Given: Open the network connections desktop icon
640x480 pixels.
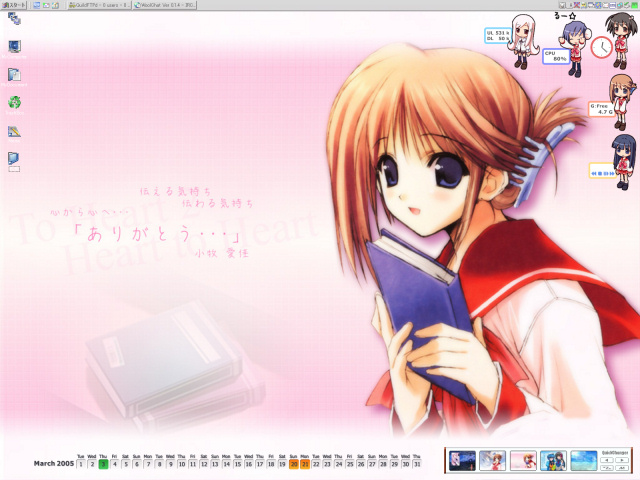Looking at the screenshot, I should click(14, 19).
